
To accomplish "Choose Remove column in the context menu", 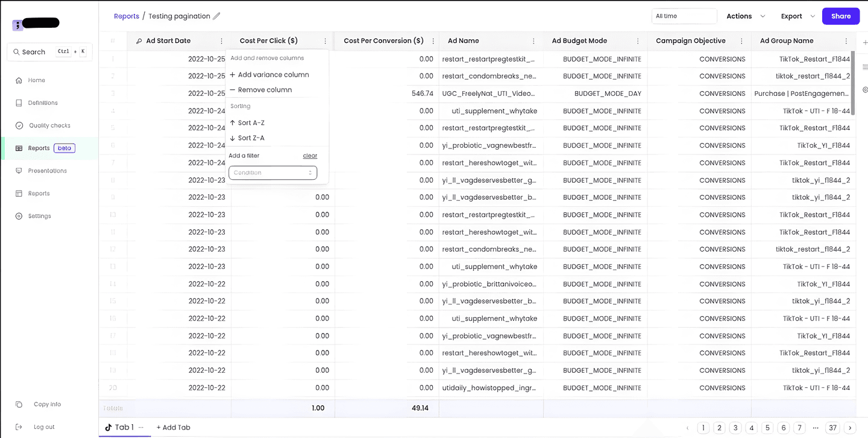I will [x=265, y=89].
